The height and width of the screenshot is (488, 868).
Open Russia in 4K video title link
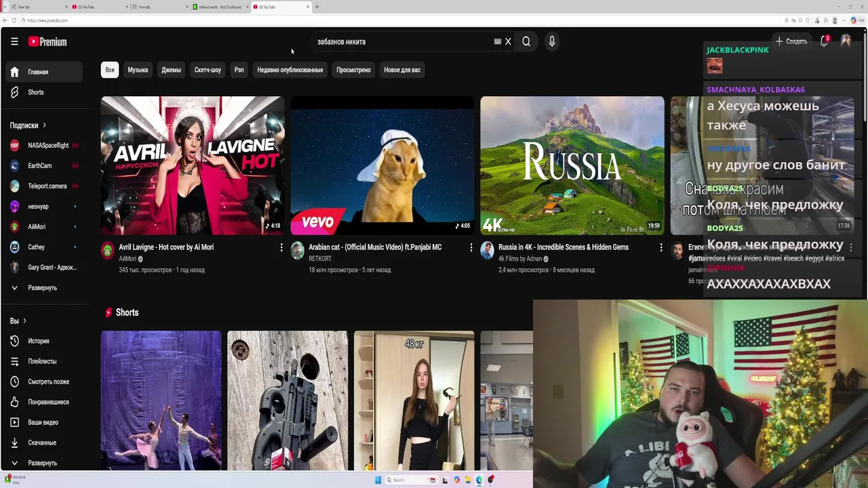pos(564,247)
